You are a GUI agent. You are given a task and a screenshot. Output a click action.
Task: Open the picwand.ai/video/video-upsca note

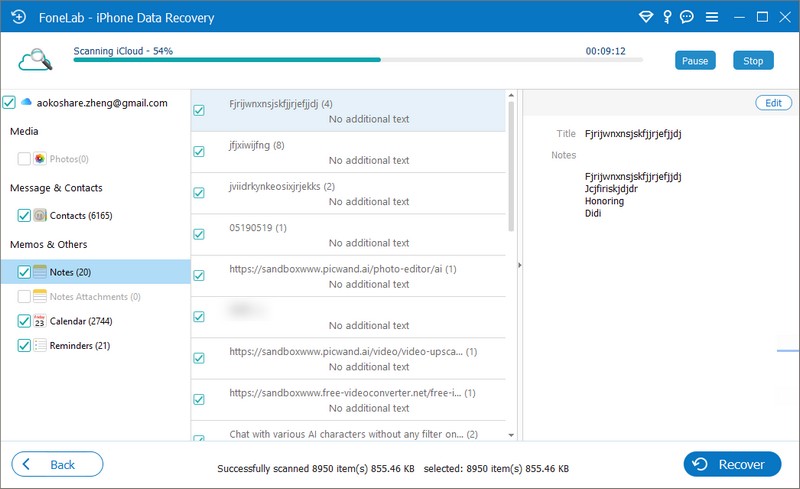point(348,359)
